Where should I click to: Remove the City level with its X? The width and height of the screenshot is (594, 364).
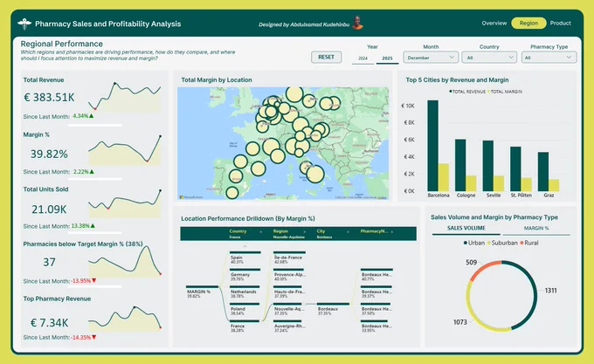tap(349, 231)
